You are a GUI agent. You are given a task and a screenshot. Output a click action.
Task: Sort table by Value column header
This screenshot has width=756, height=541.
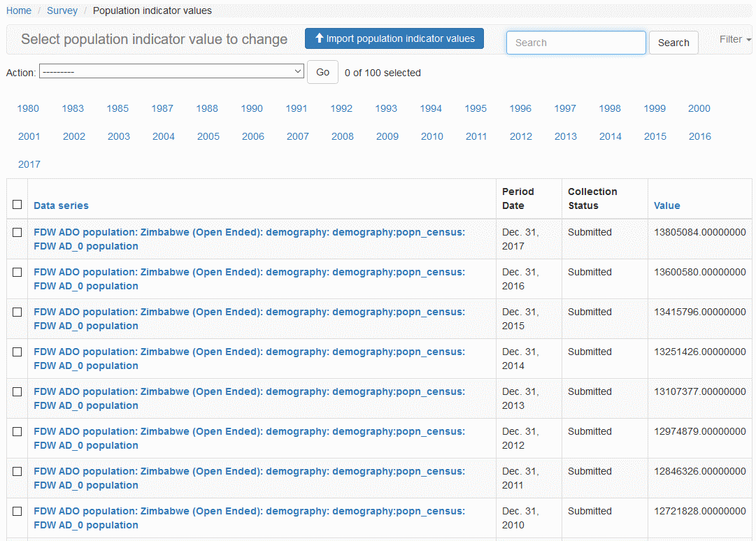pyautogui.click(x=666, y=205)
